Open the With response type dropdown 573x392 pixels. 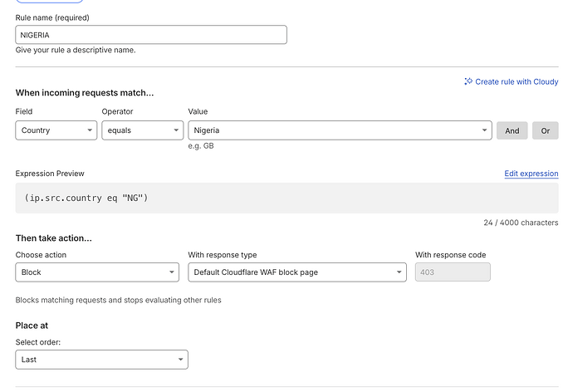[x=297, y=272]
